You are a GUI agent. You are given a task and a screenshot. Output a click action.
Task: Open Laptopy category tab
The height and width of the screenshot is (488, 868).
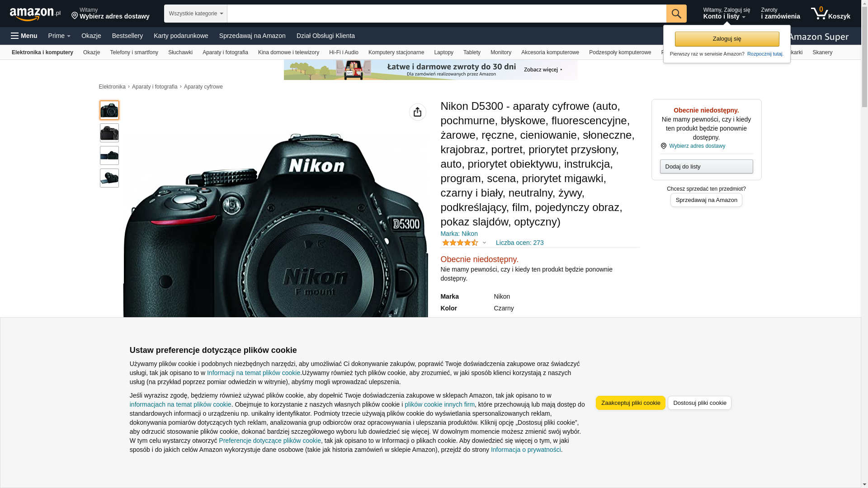tap(443, 52)
